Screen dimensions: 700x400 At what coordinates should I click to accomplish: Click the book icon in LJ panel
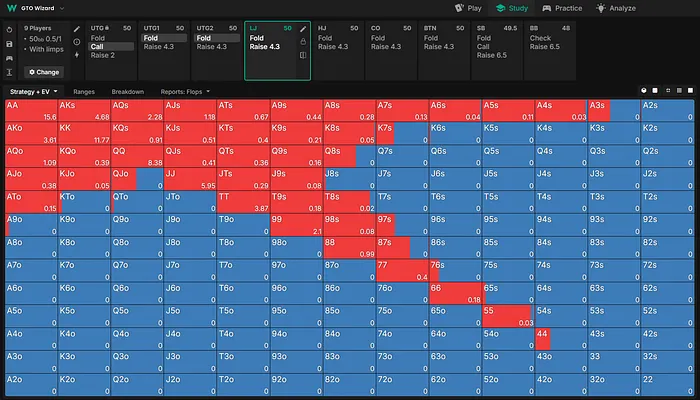(x=303, y=56)
